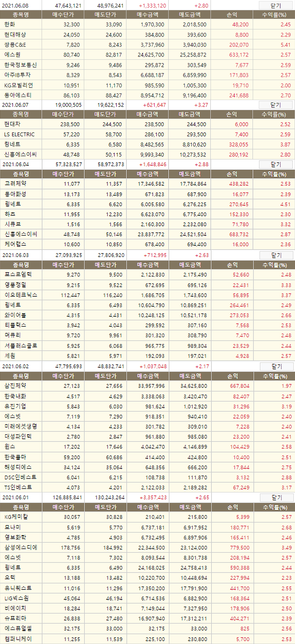Click stock name 영풍정밀
Image resolution: width=295 pixels, height=644 pixels.
(x=15, y=285)
